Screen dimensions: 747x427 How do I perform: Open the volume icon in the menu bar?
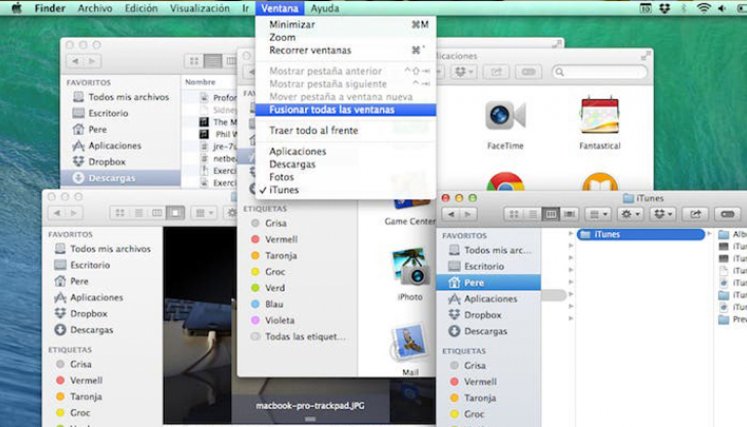[x=723, y=8]
